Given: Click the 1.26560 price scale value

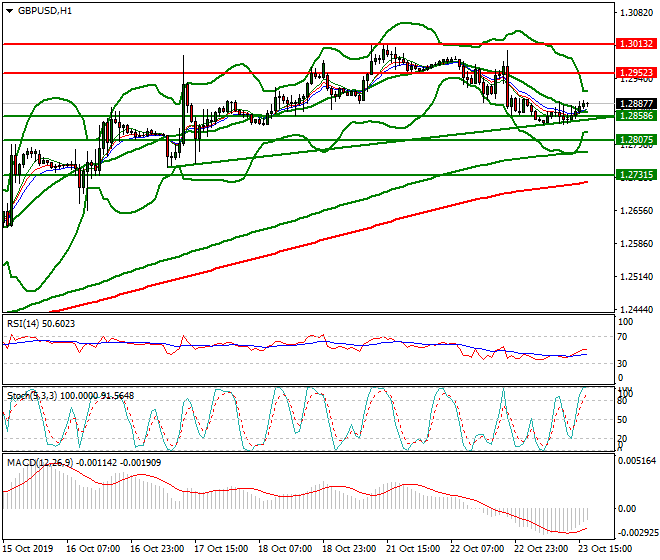Looking at the screenshot, I should [637, 211].
